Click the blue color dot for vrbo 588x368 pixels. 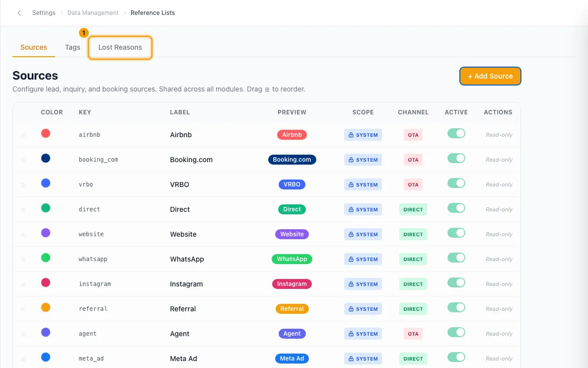coord(46,183)
